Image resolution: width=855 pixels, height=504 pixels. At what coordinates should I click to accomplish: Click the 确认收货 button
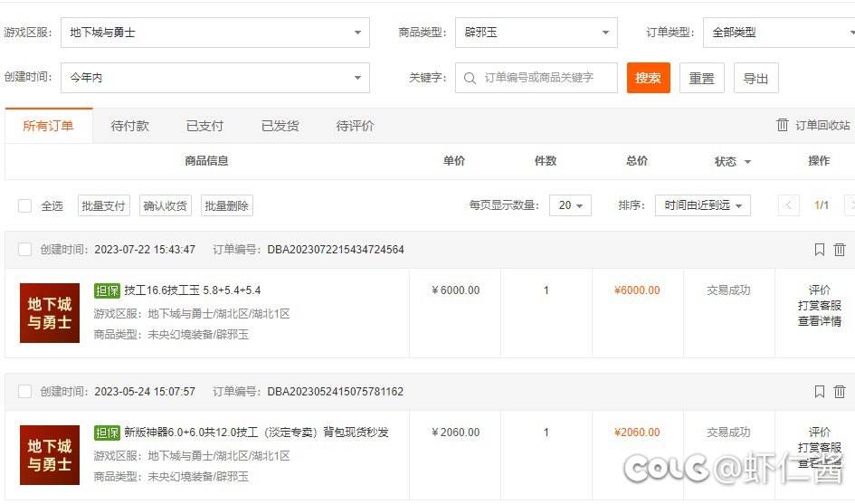[x=166, y=205]
